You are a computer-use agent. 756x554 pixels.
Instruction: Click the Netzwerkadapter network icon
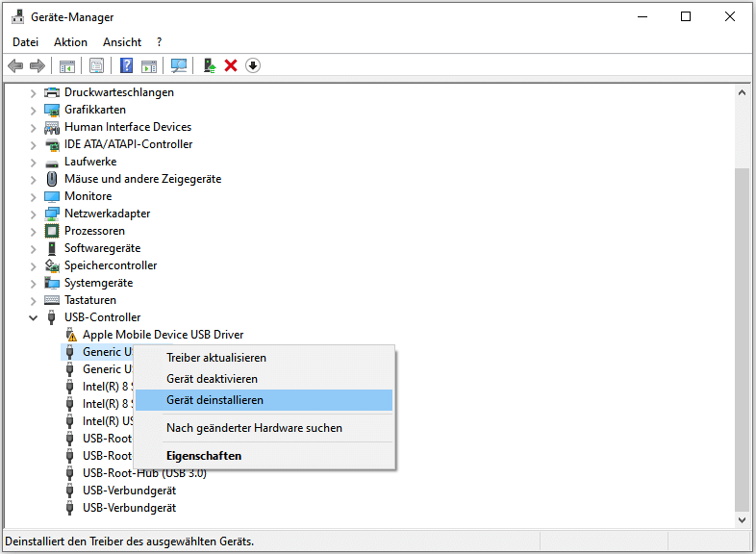click(52, 214)
